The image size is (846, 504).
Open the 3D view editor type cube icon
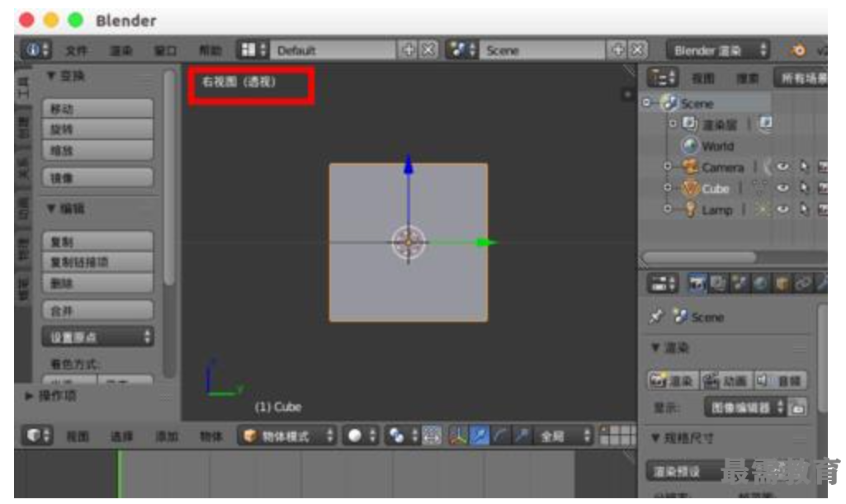(36, 436)
